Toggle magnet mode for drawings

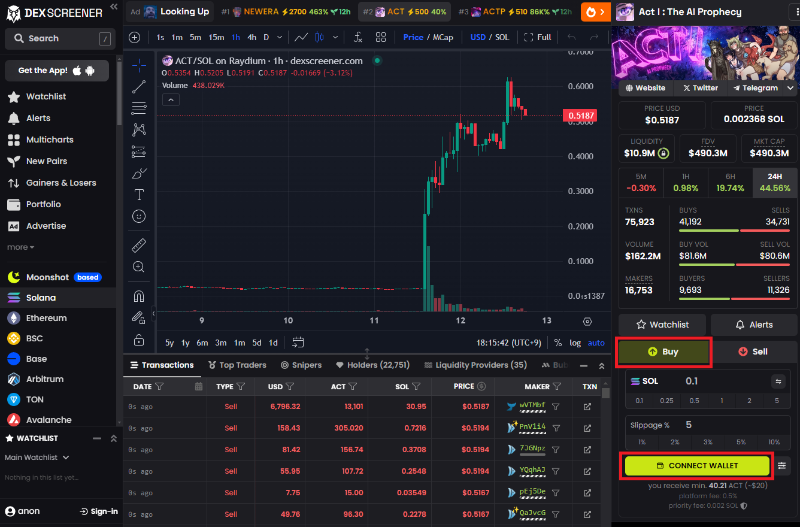click(x=139, y=296)
